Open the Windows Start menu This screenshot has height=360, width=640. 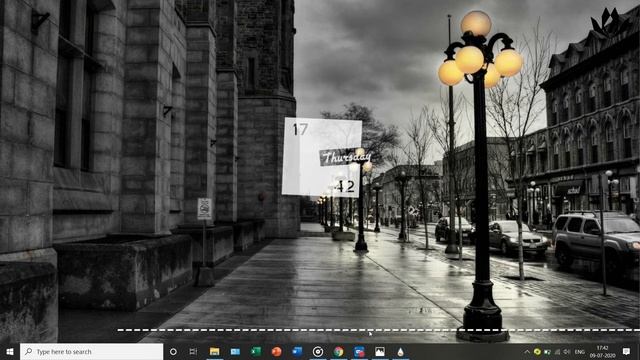pos(10,351)
